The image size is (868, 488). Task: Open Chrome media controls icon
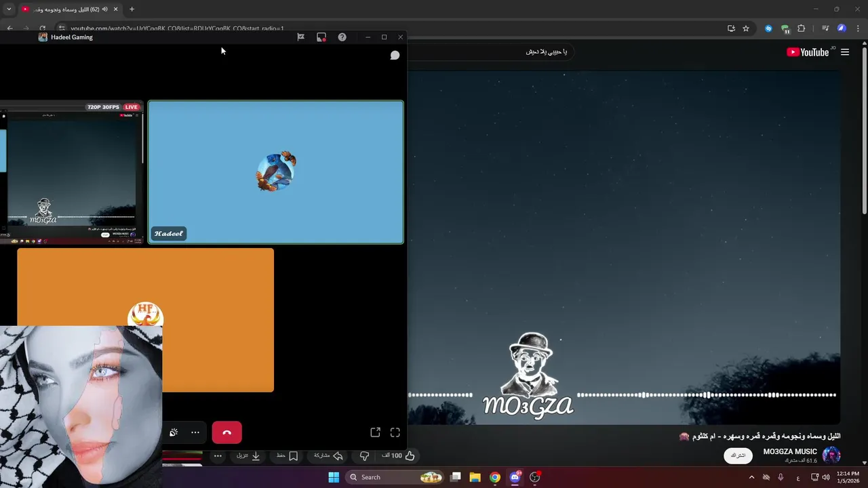pyautogui.click(x=825, y=28)
